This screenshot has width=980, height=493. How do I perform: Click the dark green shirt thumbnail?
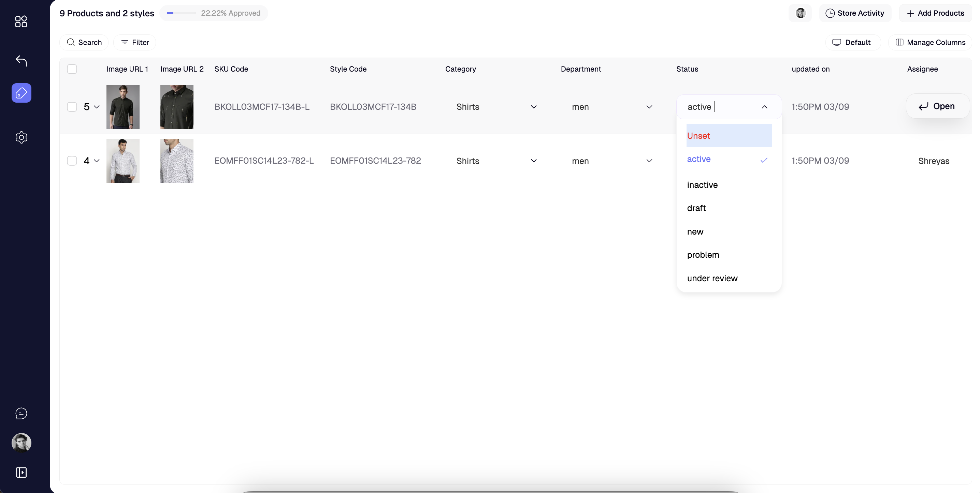123,107
